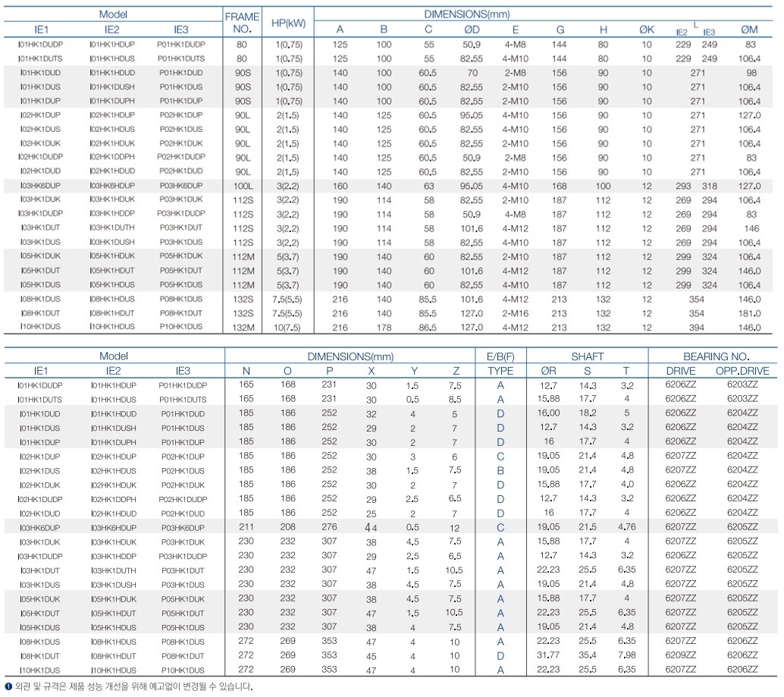Viewport: 784px width, 697px height.
Task: Select the A dimension value 160
Action: (x=340, y=186)
